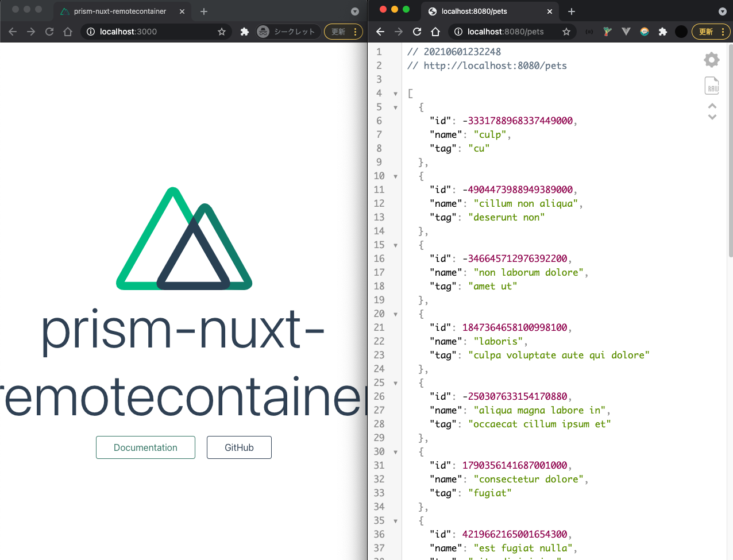This screenshot has width=733, height=560.
Task: Click 更新 update button in pets window
Action: click(711, 32)
